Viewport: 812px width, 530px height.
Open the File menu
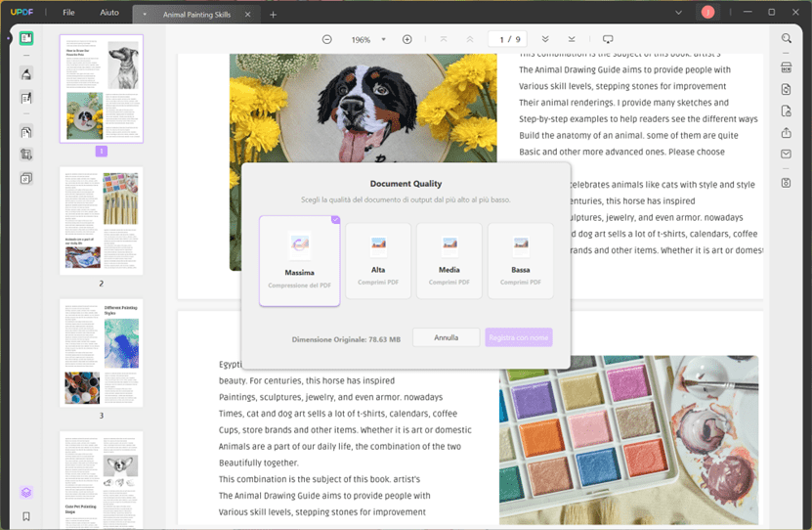68,13
